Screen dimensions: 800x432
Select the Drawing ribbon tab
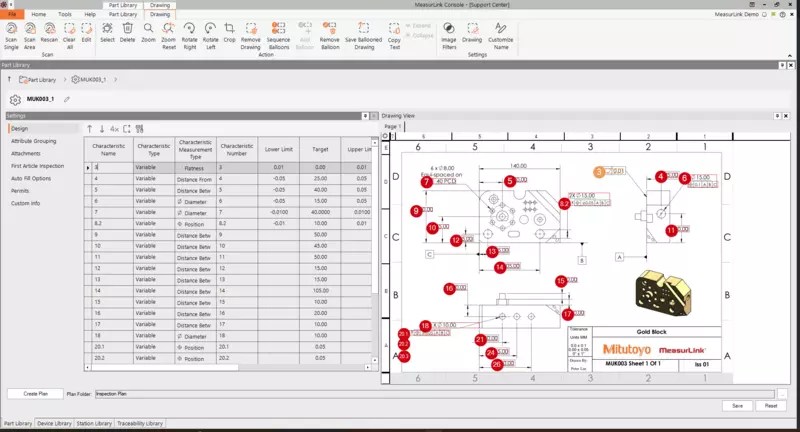click(160, 14)
